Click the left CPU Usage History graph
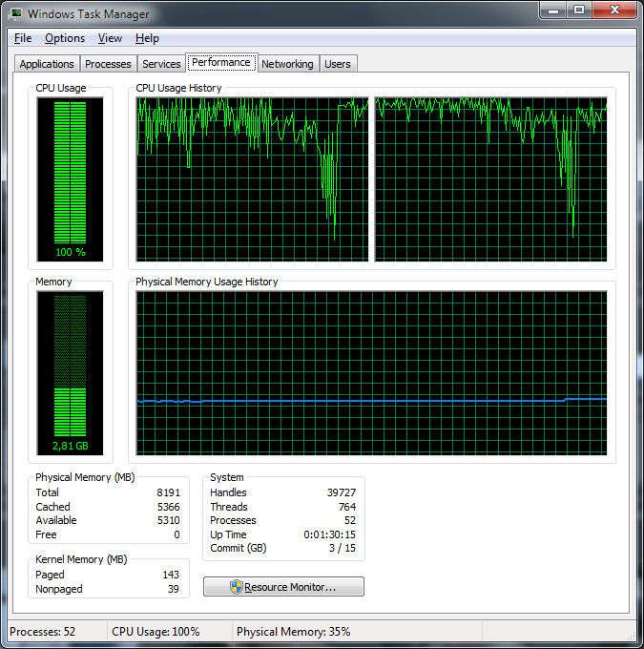The width and height of the screenshot is (644, 649). tap(252, 179)
